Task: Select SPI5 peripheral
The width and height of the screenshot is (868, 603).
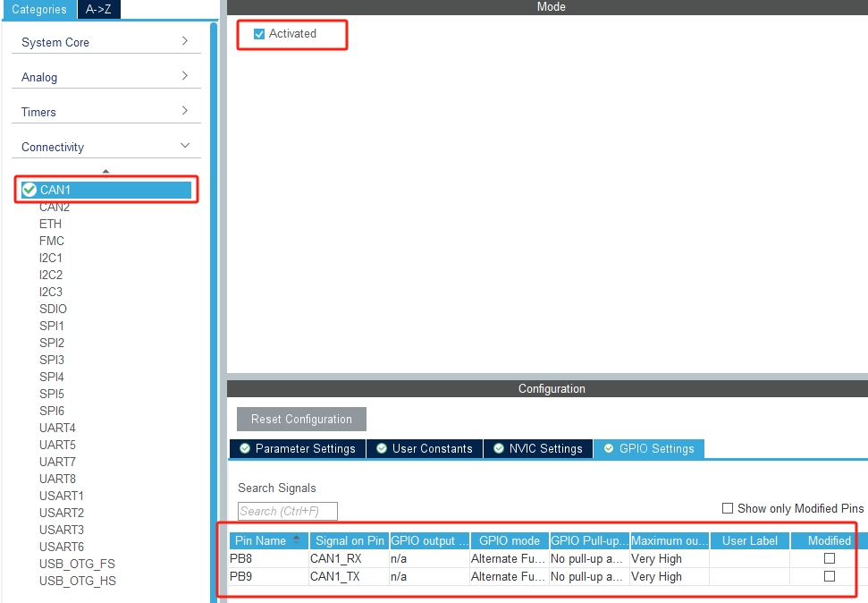Action: click(x=52, y=394)
